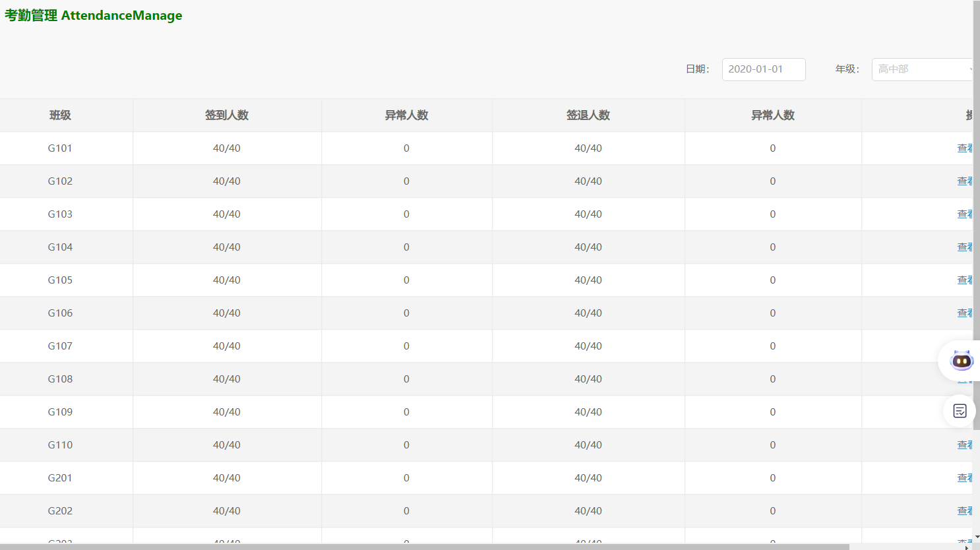Click the 查看 link in G102 row

[965, 181]
